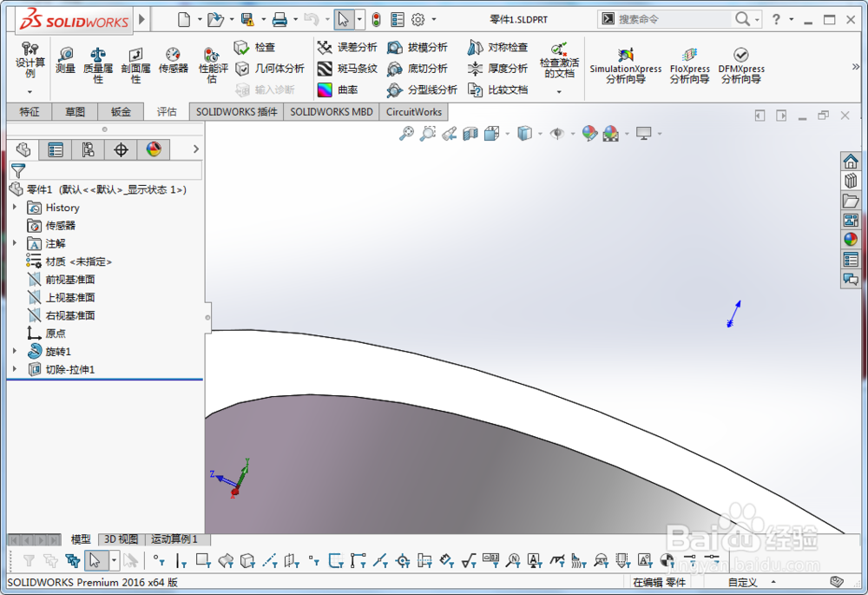Viewport: 868px width, 595px height.
Task: Open the Mass Properties tool
Action: click(98, 61)
